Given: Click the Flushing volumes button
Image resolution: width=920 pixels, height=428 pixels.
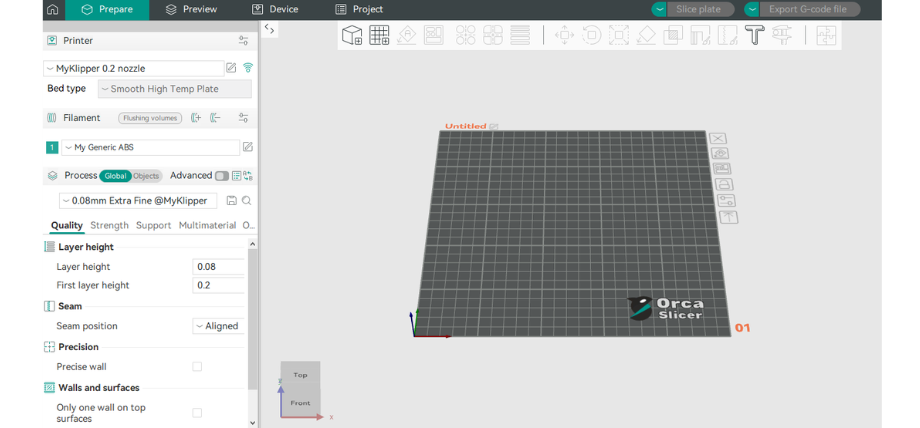Looking at the screenshot, I should pyautogui.click(x=150, y=118).
